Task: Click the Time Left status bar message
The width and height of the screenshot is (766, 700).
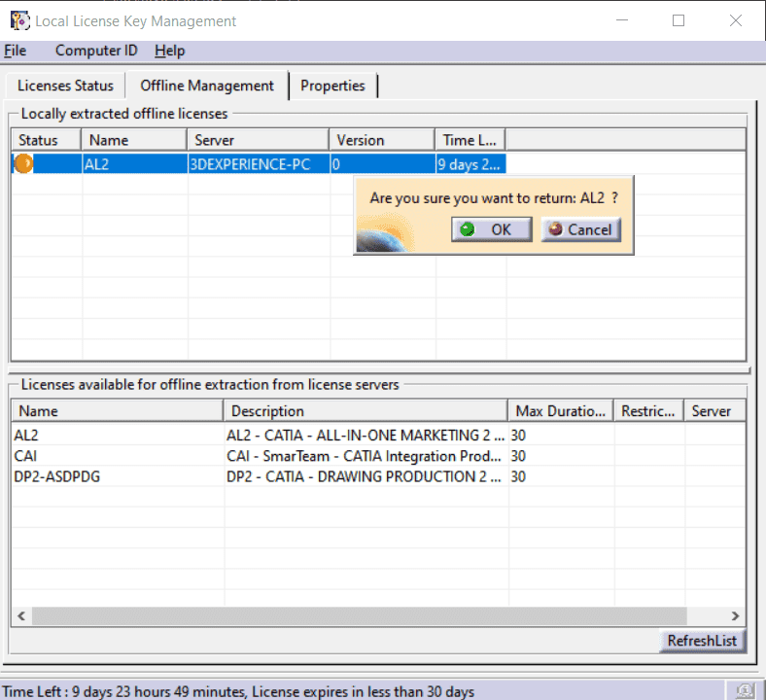Action: pyautogui.click(x=238, y=691)
